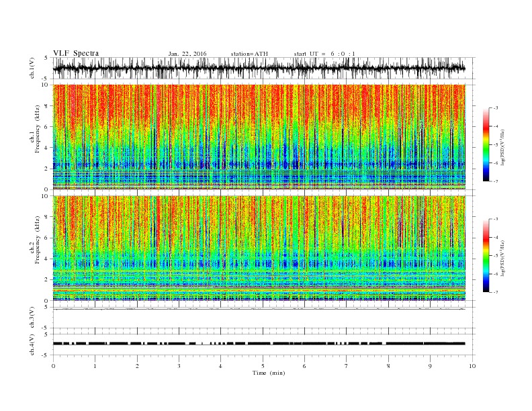Click the "4" kHz tick of ch.2 spectrogram
This screenshot has height=411, width=532.
point(47,259)
